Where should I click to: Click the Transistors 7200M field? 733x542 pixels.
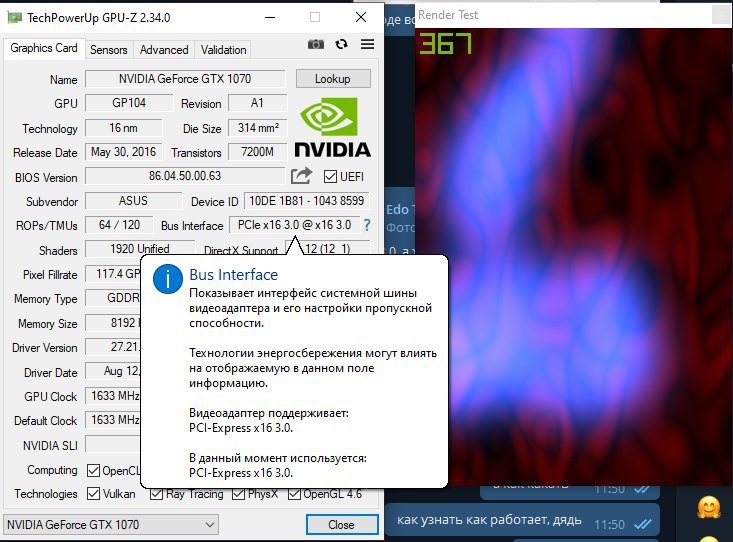[258, 152]
